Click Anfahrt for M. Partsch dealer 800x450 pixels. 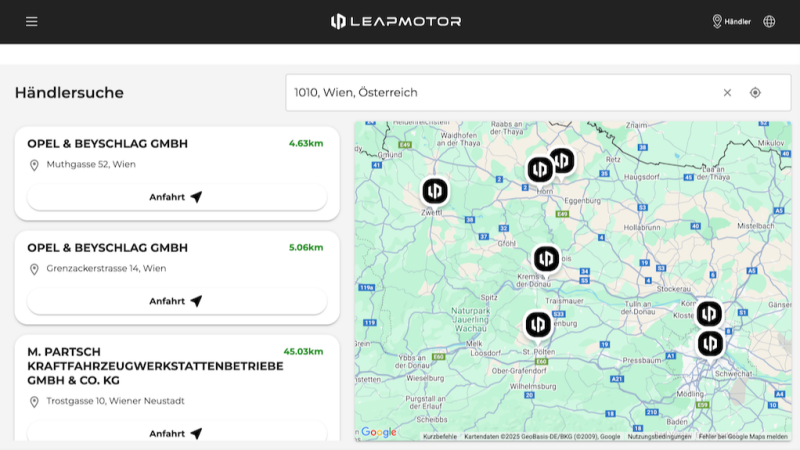coord(177,433)
